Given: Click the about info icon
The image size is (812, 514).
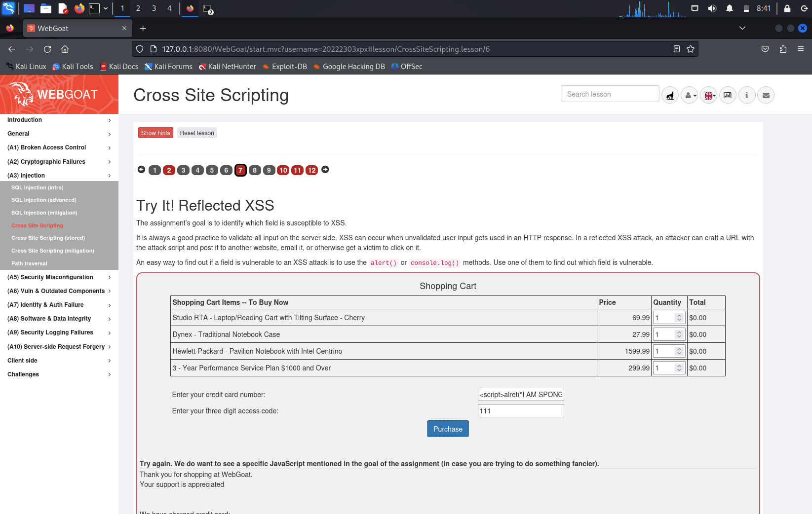Looking at the screenshot, I should 747,95.
